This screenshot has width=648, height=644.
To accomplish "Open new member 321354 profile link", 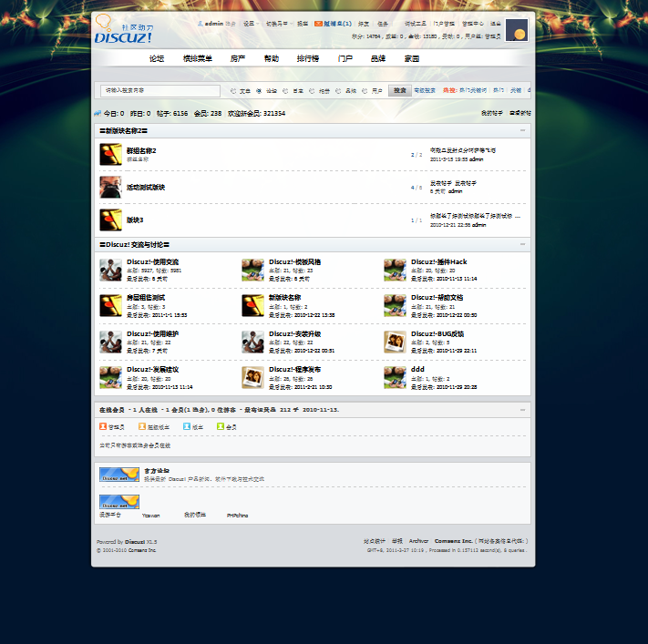I will pyautogui.click(x=274, y=113).
